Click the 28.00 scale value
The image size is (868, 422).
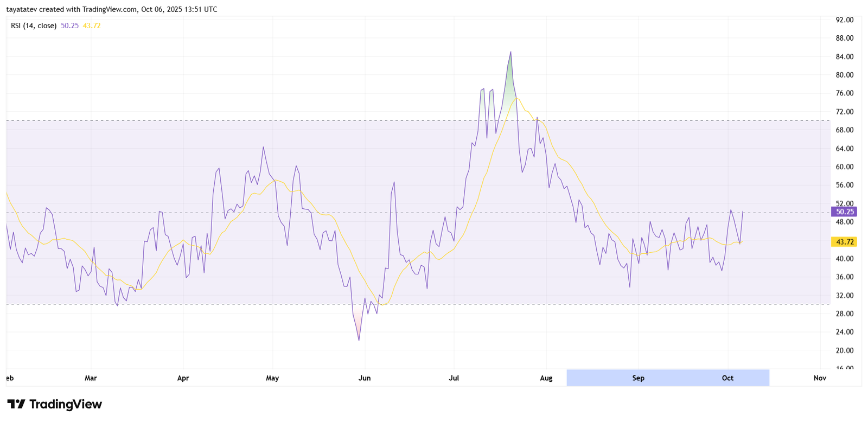tap(845, 314)
